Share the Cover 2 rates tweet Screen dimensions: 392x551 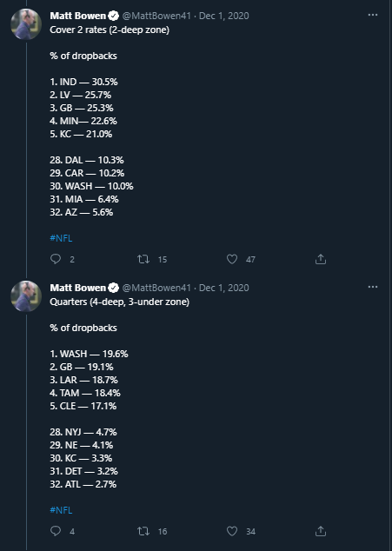[x=320, y=259]
